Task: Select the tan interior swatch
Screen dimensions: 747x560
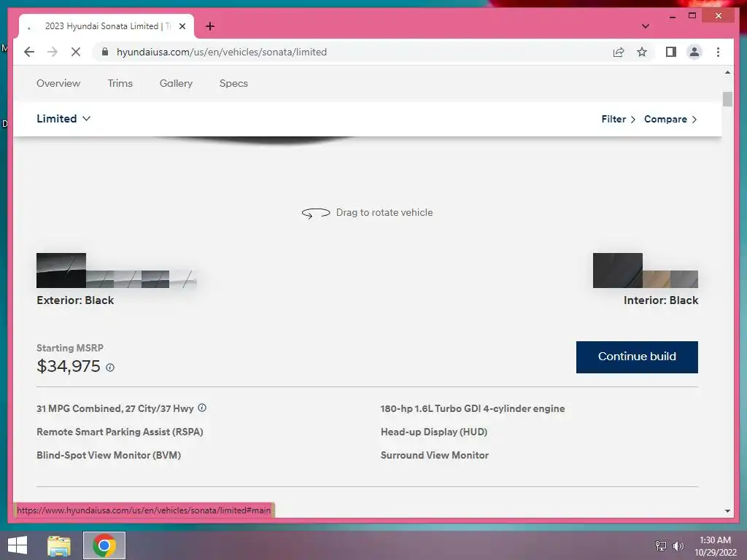Action: (657, 279)
